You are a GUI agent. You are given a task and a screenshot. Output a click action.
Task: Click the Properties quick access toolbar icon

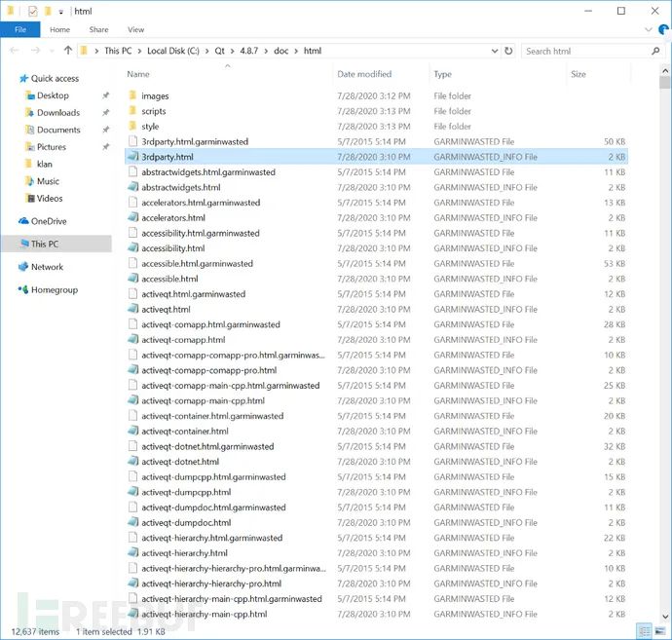33,11
